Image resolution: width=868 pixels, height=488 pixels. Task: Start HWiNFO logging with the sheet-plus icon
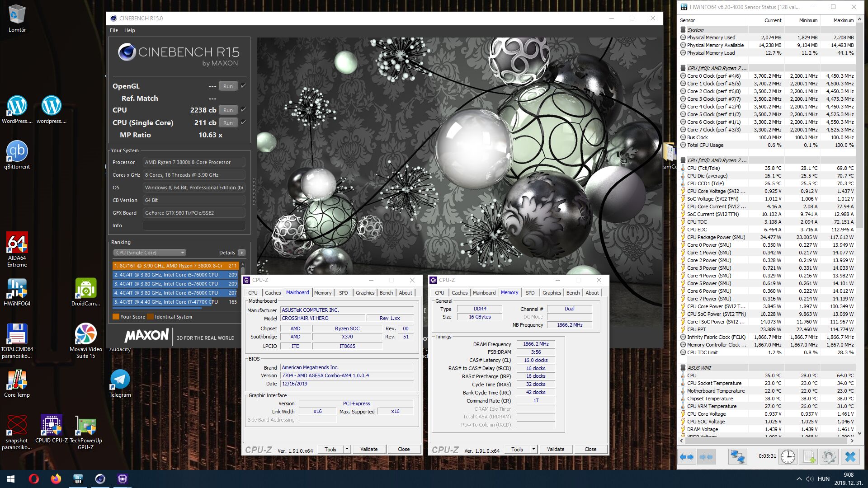point(809,456)
